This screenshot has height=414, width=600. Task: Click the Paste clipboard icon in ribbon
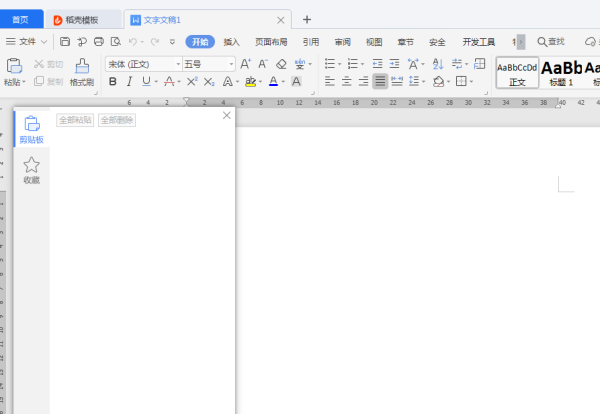(x=14, y=66)
